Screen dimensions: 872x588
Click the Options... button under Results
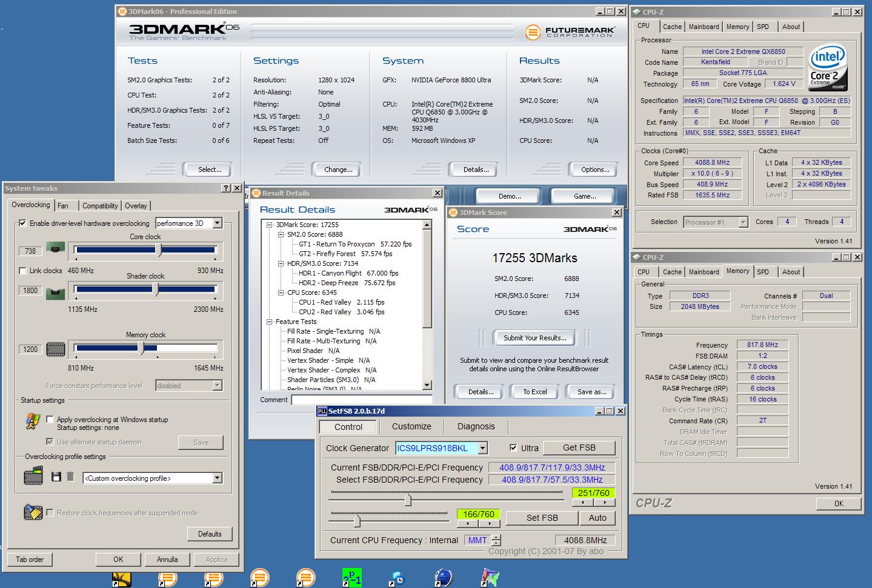[595, 170]
